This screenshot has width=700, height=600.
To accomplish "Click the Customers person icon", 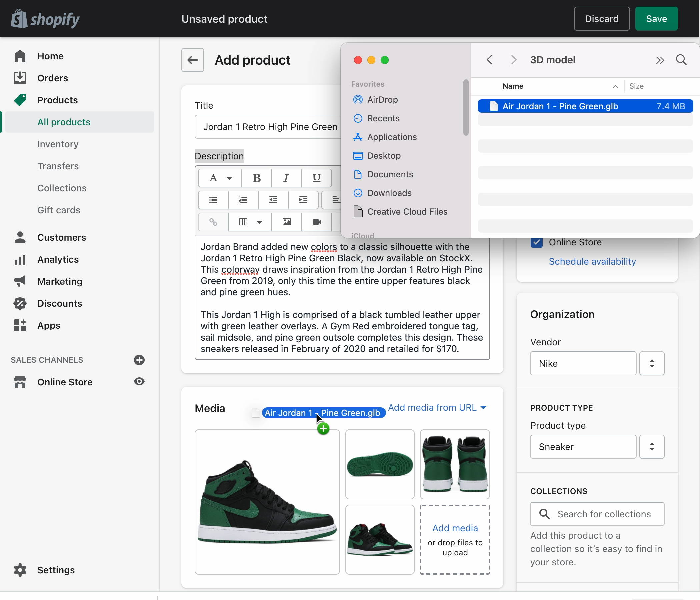I will tap(20, 237).
